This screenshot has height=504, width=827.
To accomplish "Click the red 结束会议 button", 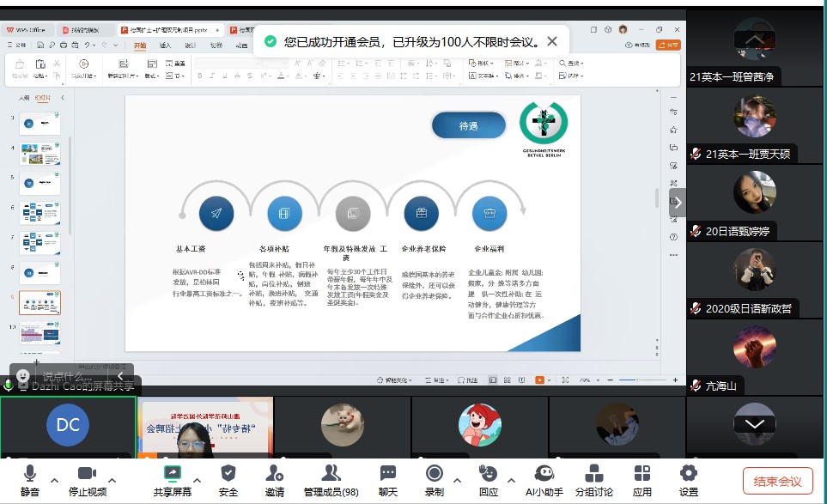I will [x=777, y=481].
